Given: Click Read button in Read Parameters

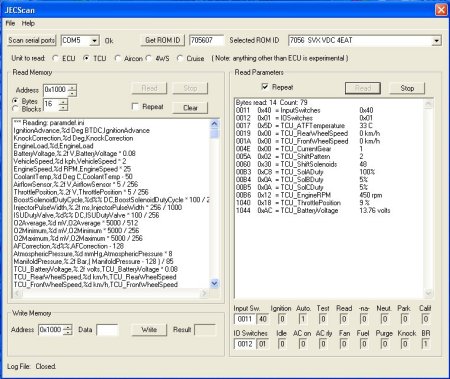Looking at the screenshot, I should [363, 88].
